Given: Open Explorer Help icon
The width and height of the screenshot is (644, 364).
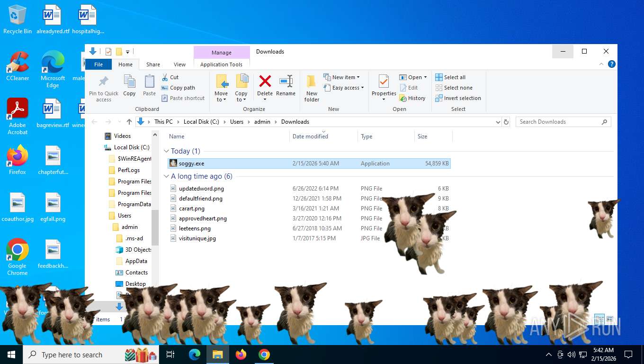Looking at the screenshot, I should [x=612, y=64].
